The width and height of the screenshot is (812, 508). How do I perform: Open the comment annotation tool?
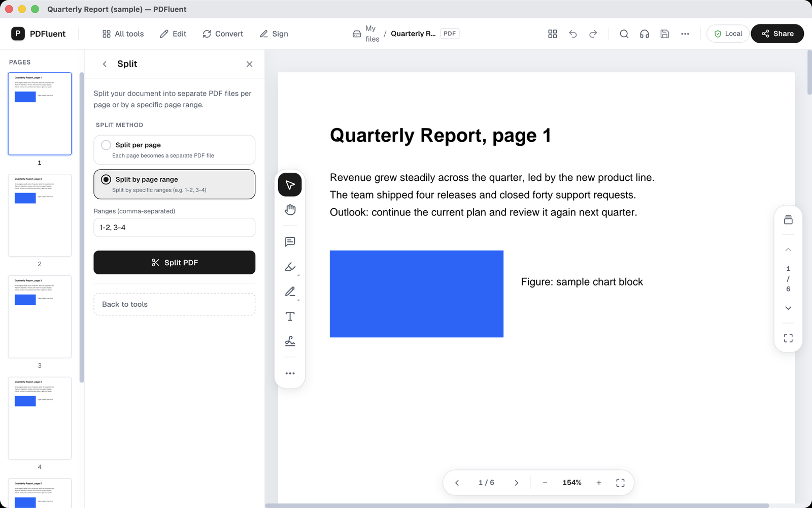290,242
